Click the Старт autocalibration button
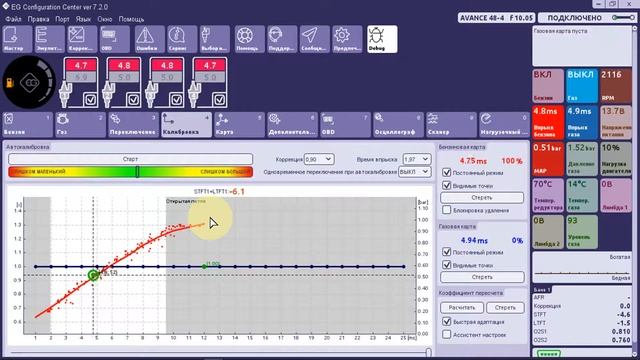The height and width of the screenshot is (360, 640). tap(130, 159)
